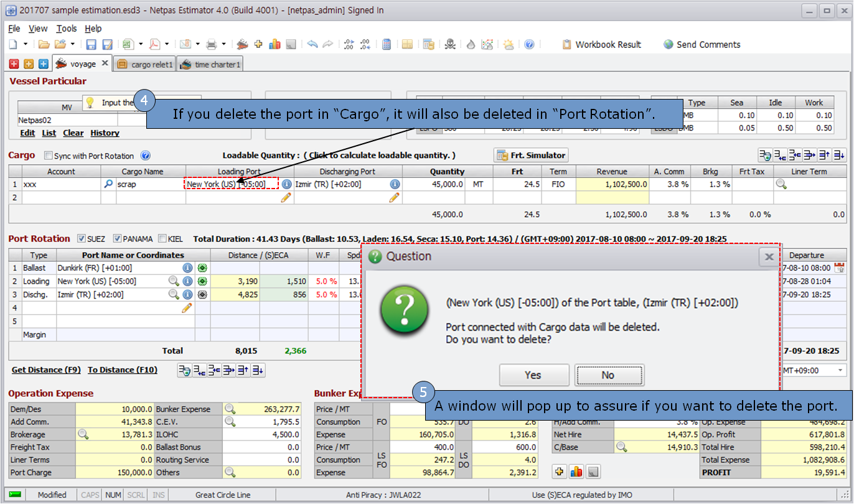
Task: Switch to the cargo relet1 tab
Action: [x=145, y=64]
